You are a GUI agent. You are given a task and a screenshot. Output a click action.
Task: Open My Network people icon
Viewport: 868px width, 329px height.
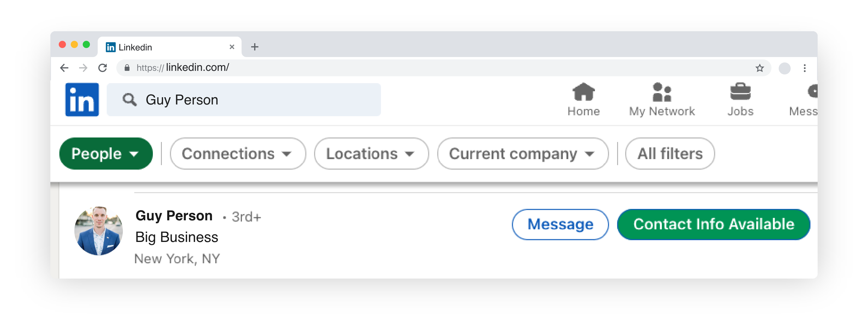pos(662,92)
